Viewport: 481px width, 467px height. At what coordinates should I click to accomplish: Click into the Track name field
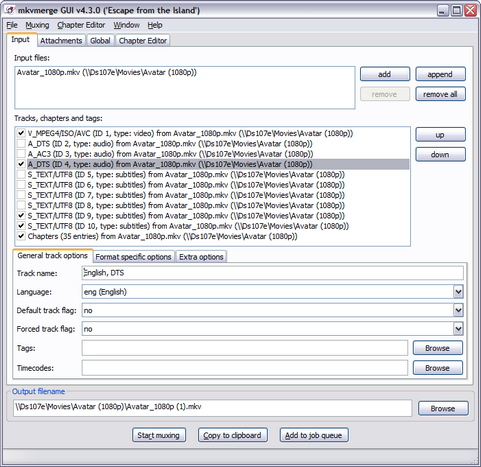pyautogui.click(x=272, y=273)
